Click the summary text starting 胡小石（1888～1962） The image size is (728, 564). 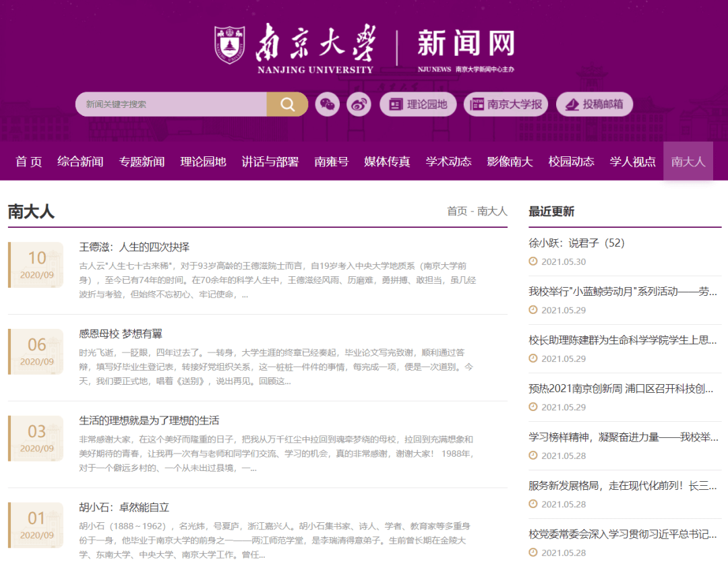(x=275, y=540)
